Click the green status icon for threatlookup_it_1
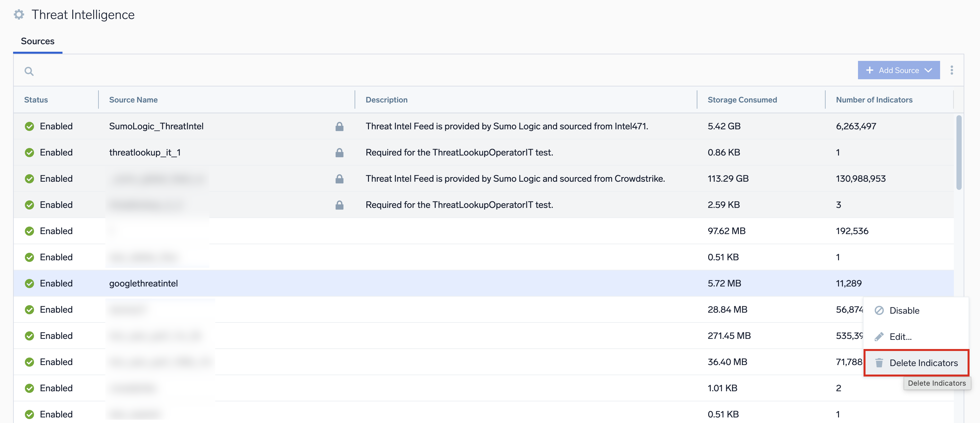This screenshot has height=423, width=980. (x=29, y=153)
